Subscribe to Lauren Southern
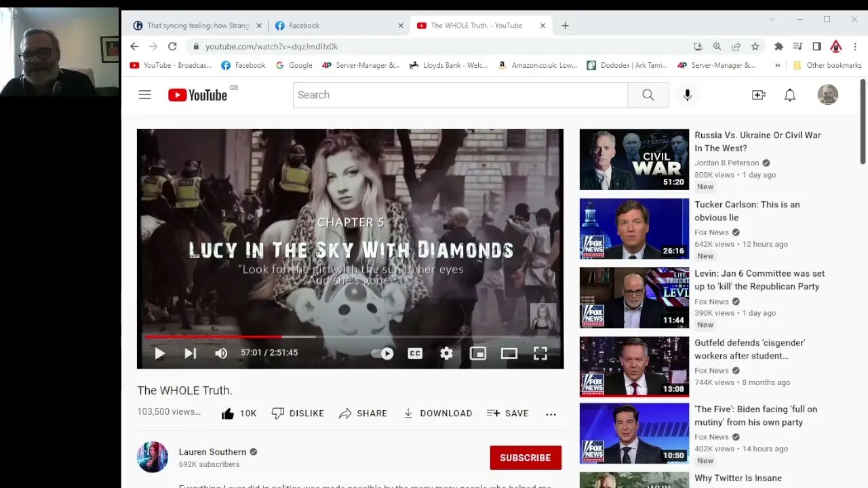The width and height of the screenshot is (868, 488). tap(526, 457)
